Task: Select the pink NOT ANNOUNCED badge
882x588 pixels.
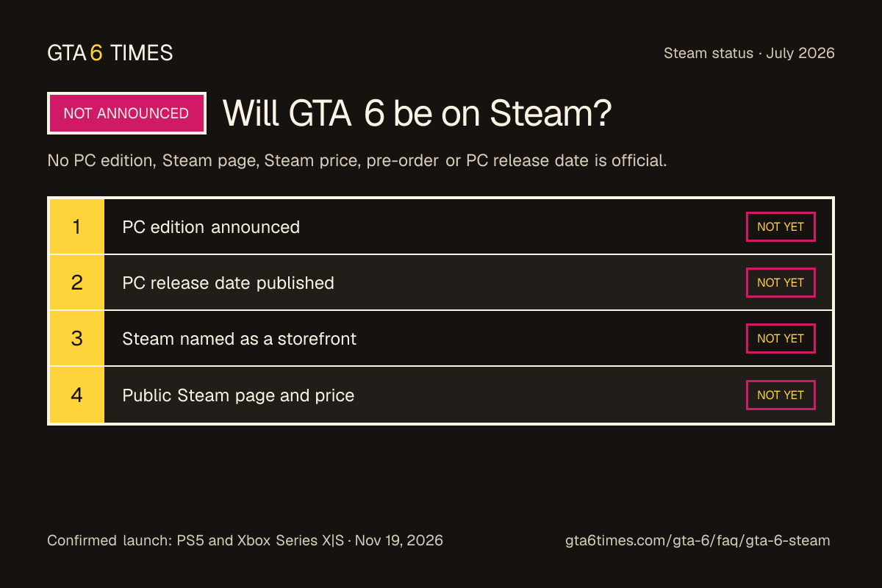Action: [126, 113]
